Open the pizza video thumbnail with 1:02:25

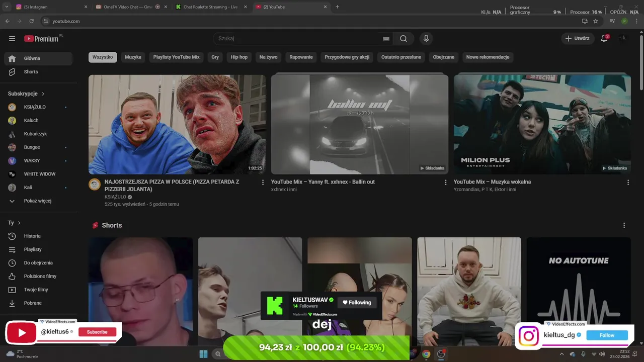(x=177, y=124)
